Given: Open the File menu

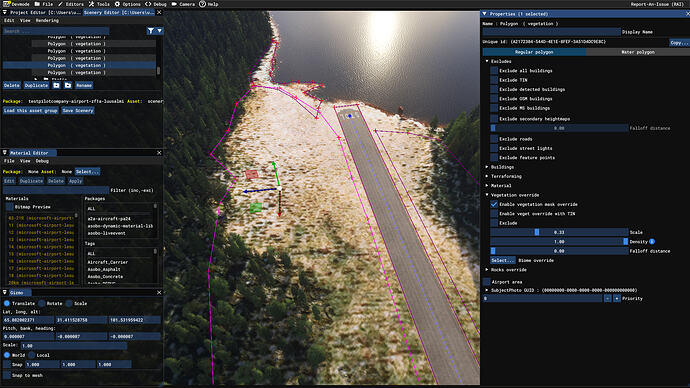Looking at the screenshot, I should pos(44,4).
